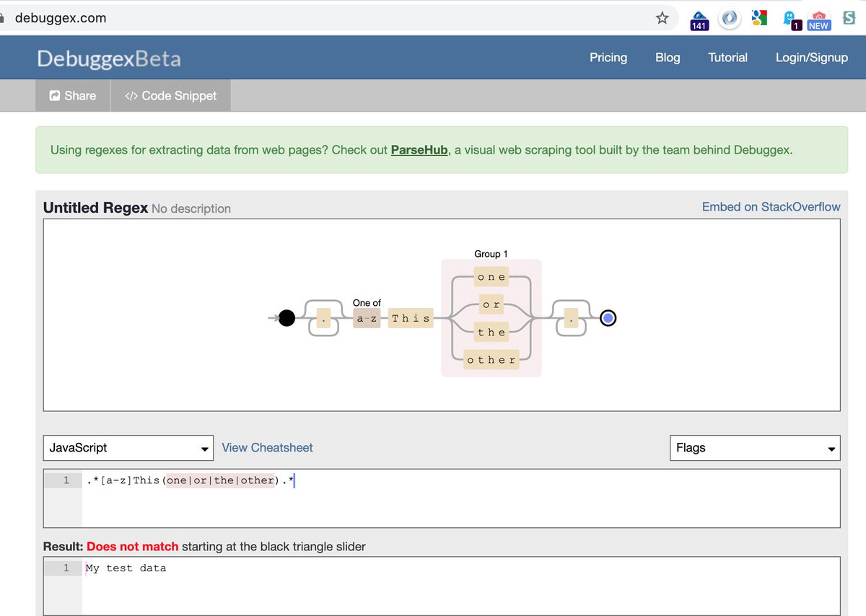
Task: Select the 'other' alternative node
Action: (491, 359)
